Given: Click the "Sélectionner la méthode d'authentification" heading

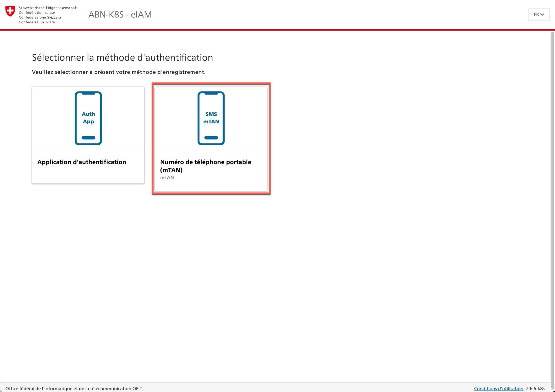Looking at the screenshot, I should 122,57.
